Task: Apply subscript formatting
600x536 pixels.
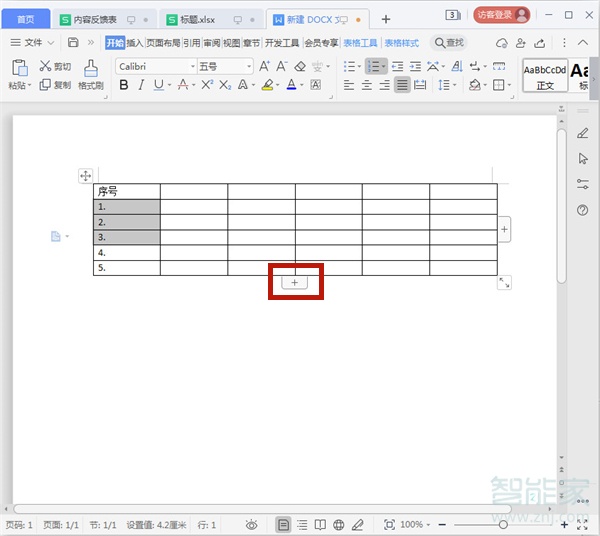Action: pos(225,85)
